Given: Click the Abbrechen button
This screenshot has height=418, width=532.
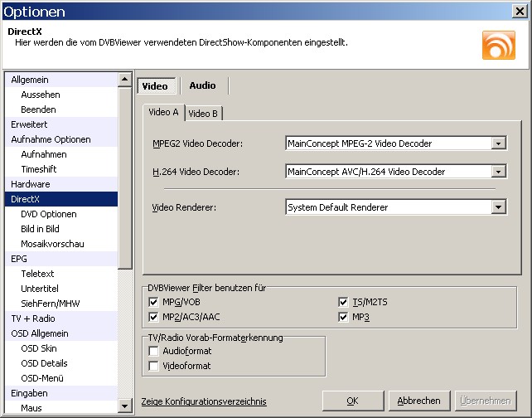Looking at the screenshot, I should [x=419, y=401].
